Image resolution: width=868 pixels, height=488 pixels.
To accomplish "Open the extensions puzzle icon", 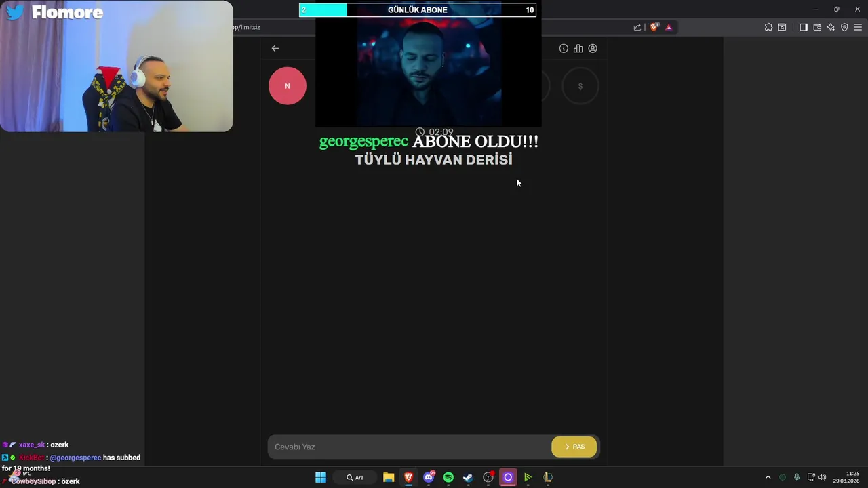I will 768,27.
